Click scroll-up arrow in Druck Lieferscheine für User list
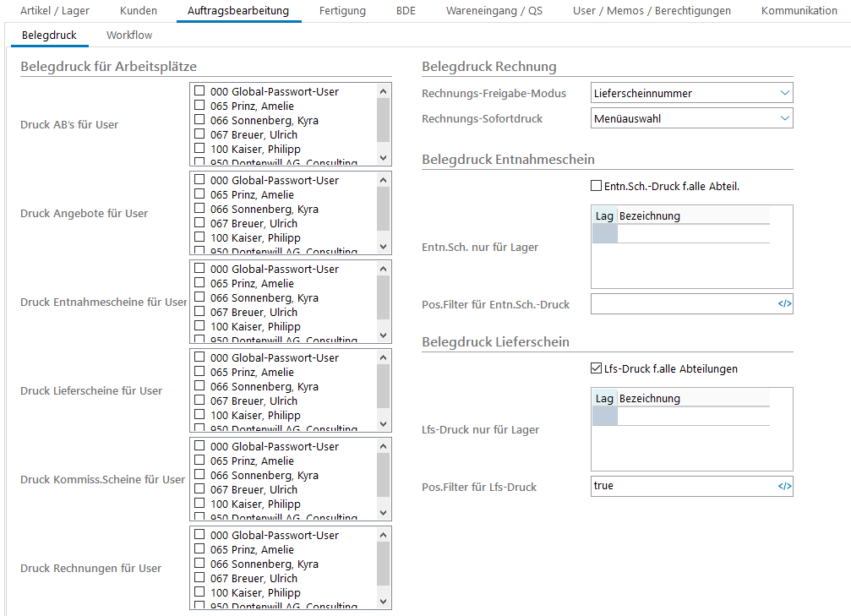 click(x=383, y=357)
